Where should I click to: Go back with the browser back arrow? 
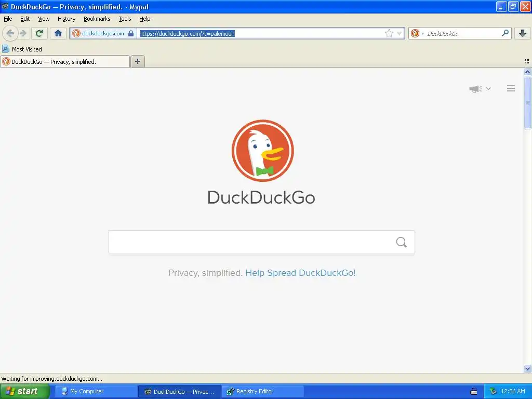point(10,33)
